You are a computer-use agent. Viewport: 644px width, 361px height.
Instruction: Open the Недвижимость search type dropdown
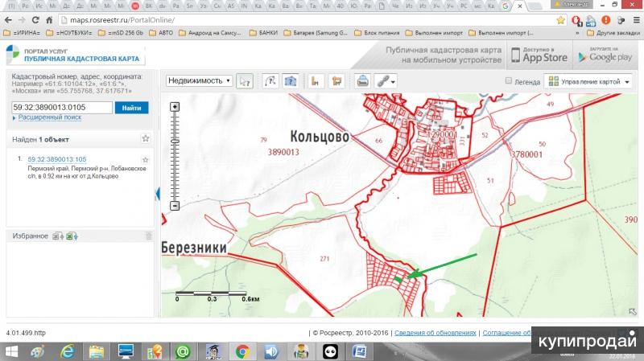pyautogui.click(x=199, y=81)
